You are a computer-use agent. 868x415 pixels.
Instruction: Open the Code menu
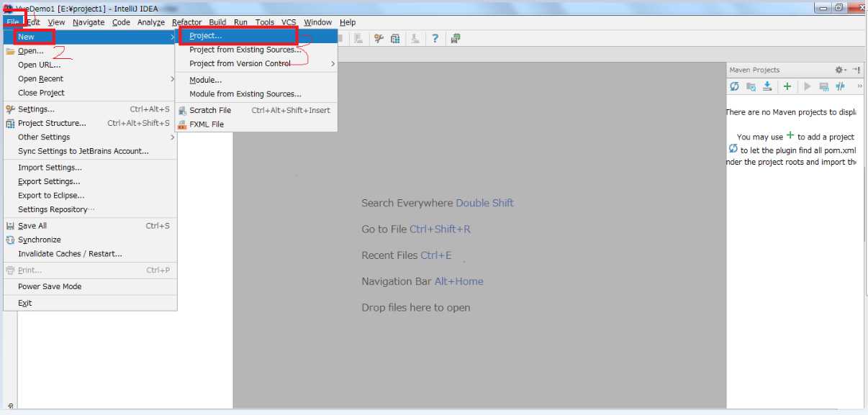click(121, 22)
